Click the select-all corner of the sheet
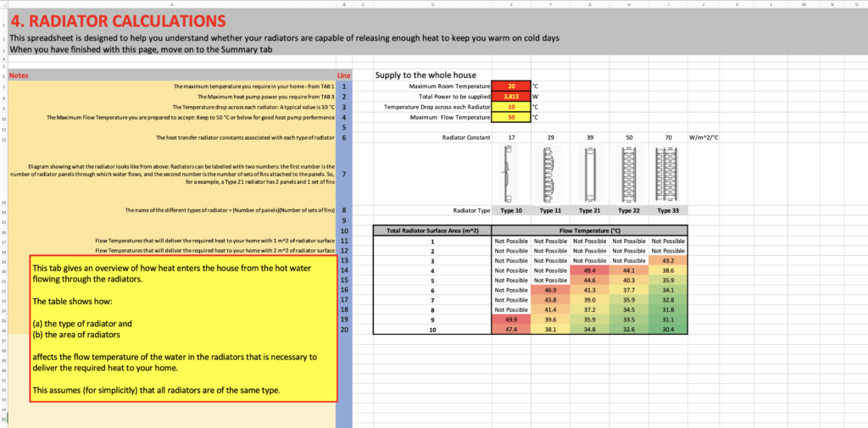 pos(3,4)
